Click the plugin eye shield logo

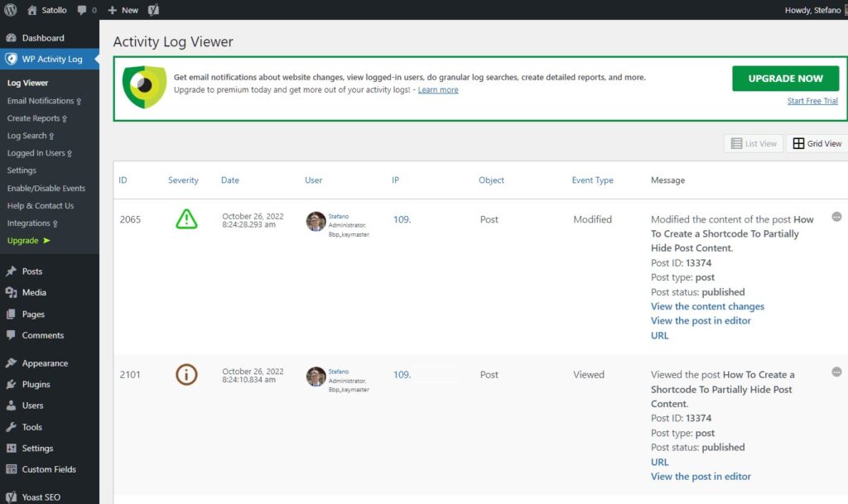coord(144,86)
